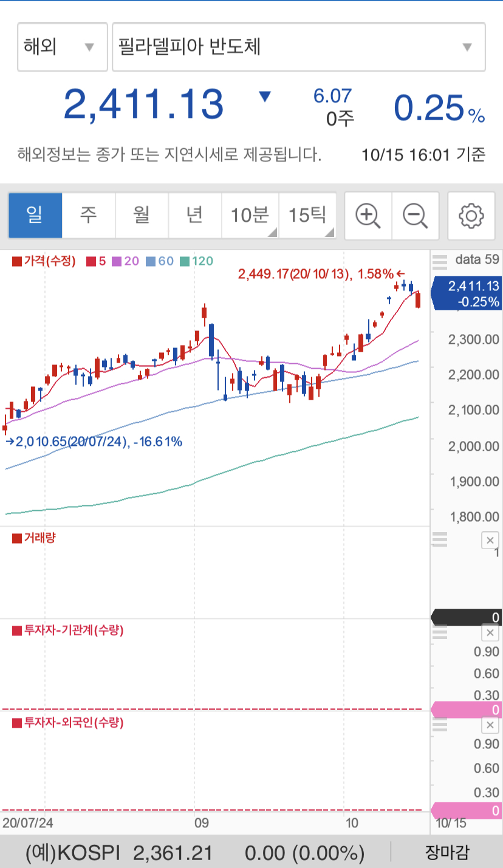Screen dimensions: 503x868
Task: Toggle the 20-day moving average legend
Action: [126, 261]
